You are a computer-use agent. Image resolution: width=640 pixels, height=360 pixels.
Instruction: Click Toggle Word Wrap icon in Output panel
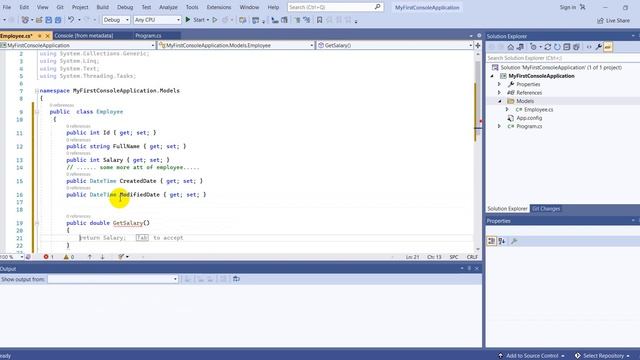236,279
